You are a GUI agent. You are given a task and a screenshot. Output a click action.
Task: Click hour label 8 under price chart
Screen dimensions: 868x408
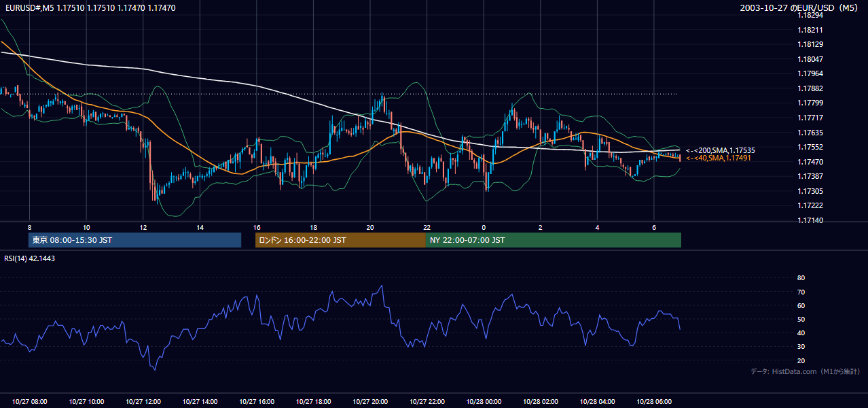(29, 227)
